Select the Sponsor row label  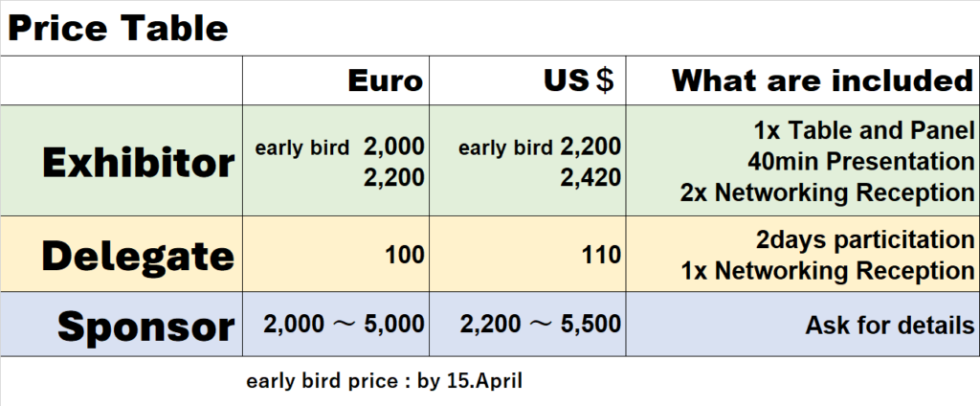click(x=145, y=327)
